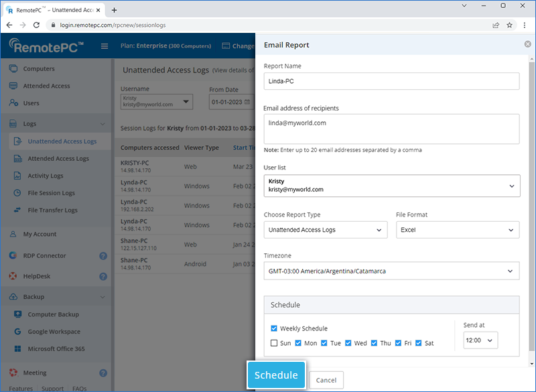The image size is (536, 392).
Task: Click the hamburger menu icon
Action: pos(105,46)
